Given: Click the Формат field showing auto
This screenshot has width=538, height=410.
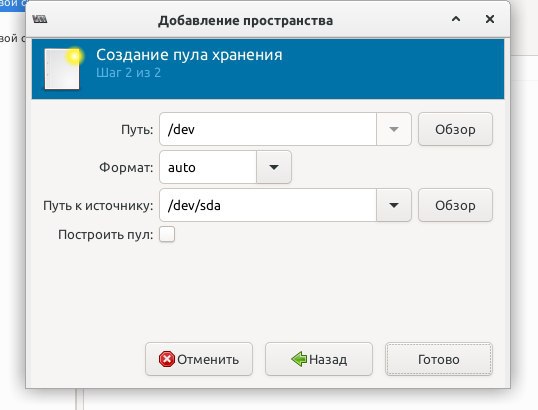Looking at the screenshot, I should point(208,167).
